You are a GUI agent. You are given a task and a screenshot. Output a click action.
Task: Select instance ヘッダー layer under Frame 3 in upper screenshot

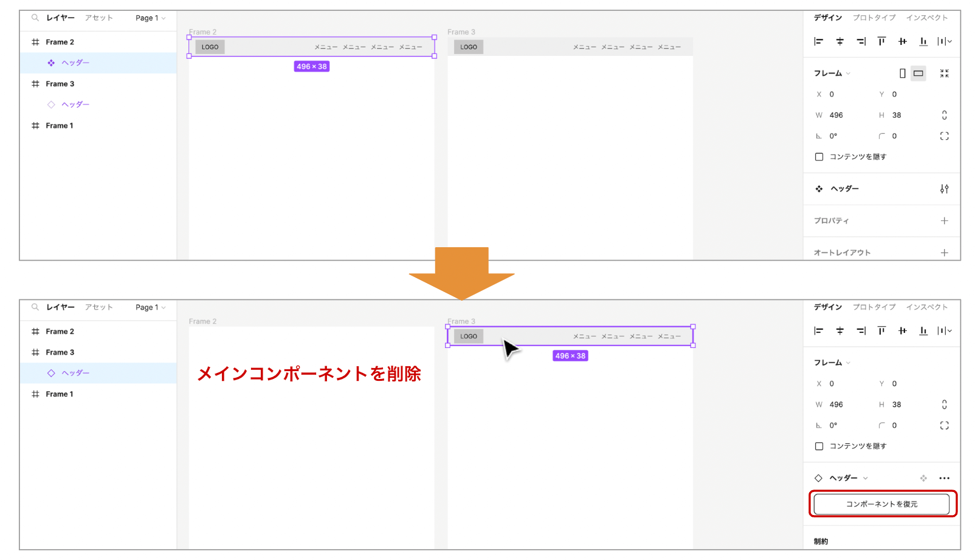98,104
